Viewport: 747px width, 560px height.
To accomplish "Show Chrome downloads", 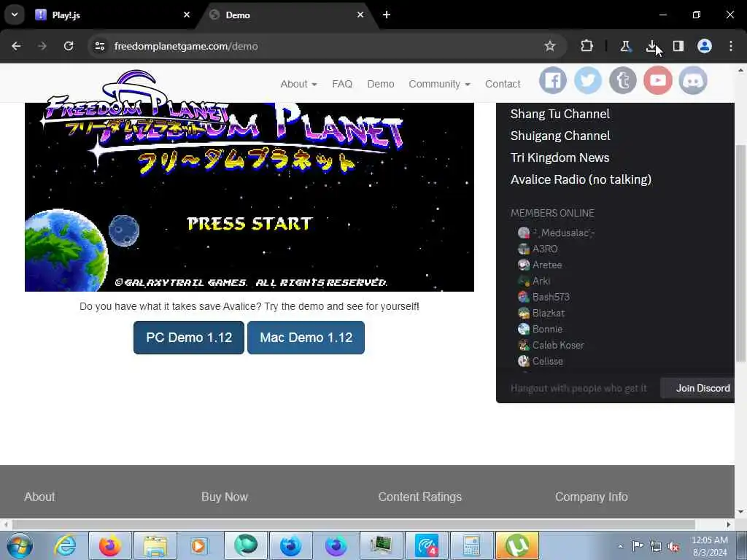I will 651,46.
